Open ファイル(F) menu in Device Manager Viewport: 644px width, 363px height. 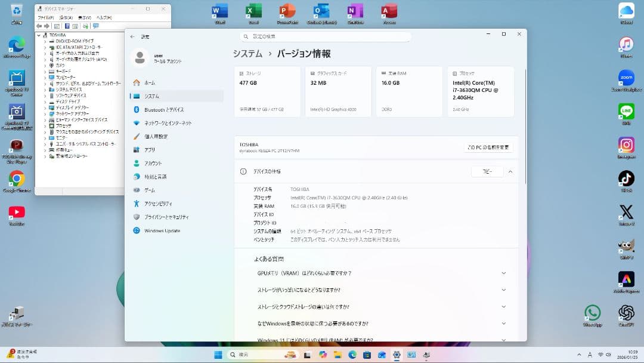coord(45,18)
